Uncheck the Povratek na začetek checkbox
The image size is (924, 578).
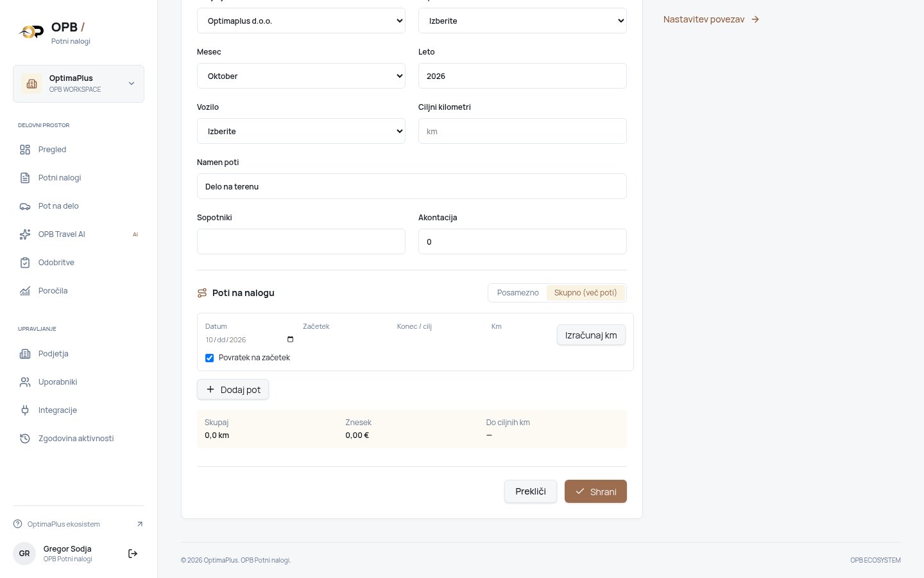pos(209,358)
